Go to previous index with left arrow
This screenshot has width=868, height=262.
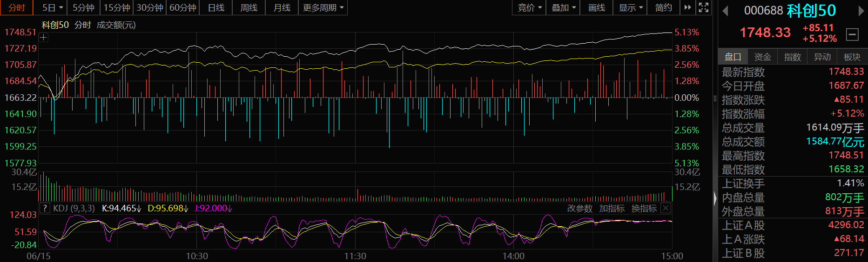coord(725,11)
